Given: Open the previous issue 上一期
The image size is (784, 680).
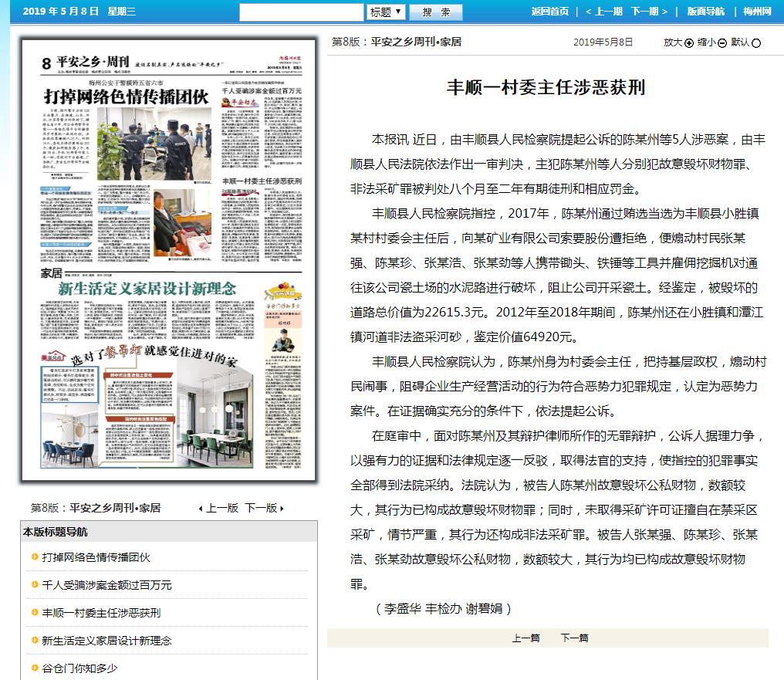Looking at the screenshot, I should (x=604, y=12).
